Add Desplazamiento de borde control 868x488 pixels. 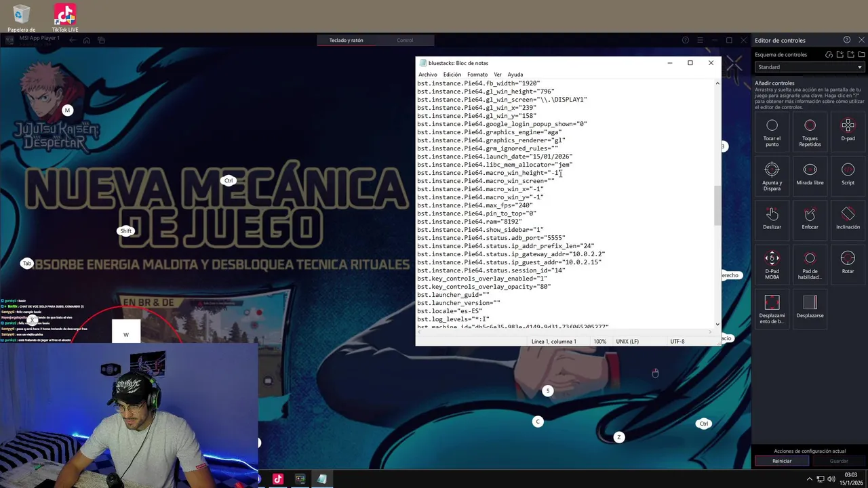click(x=772, y=309)
